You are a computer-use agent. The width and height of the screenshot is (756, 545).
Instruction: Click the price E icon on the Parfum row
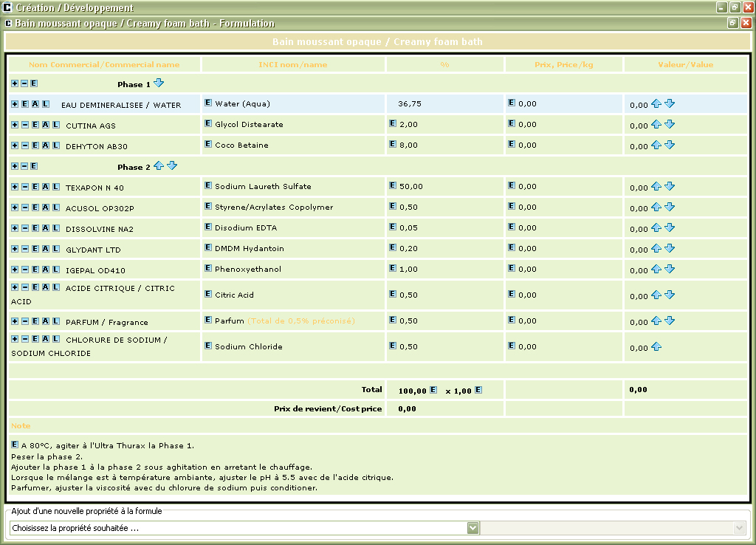512,320
